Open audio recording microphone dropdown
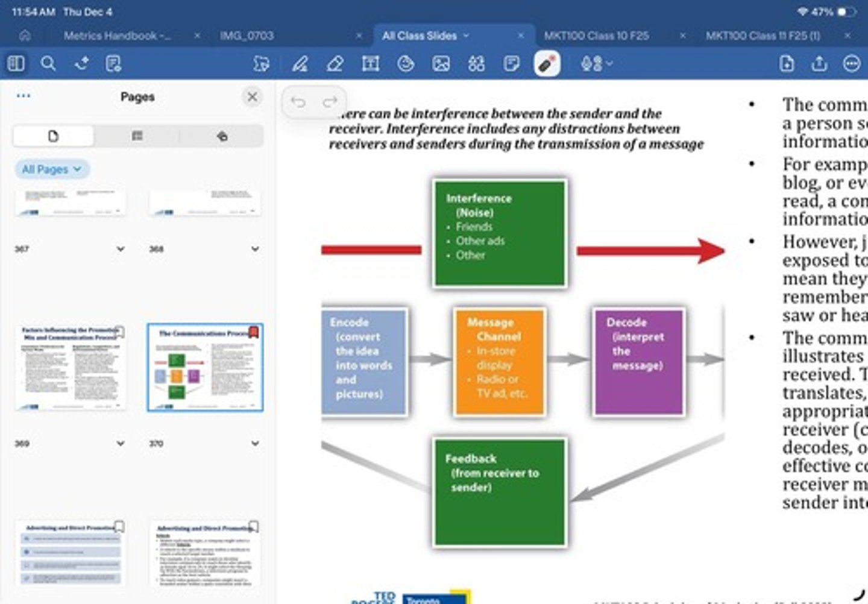The width and height of the screenshot is (868, 604). tap(596, 64)
